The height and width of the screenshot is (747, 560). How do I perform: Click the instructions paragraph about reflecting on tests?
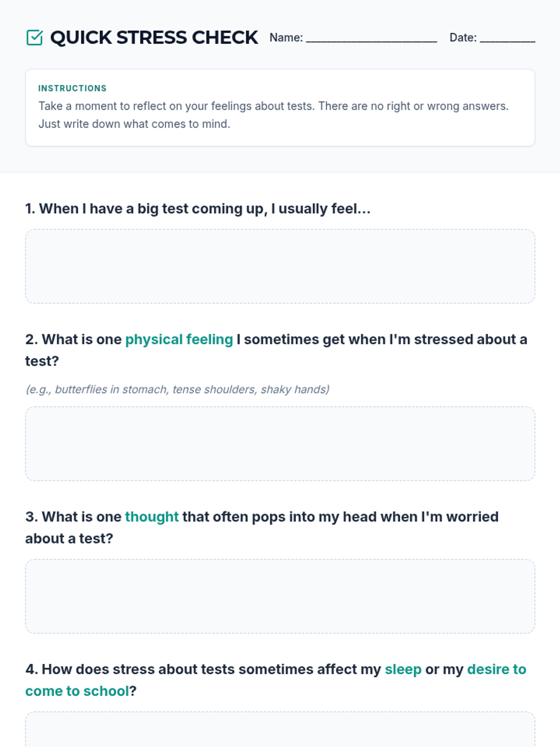273,115
